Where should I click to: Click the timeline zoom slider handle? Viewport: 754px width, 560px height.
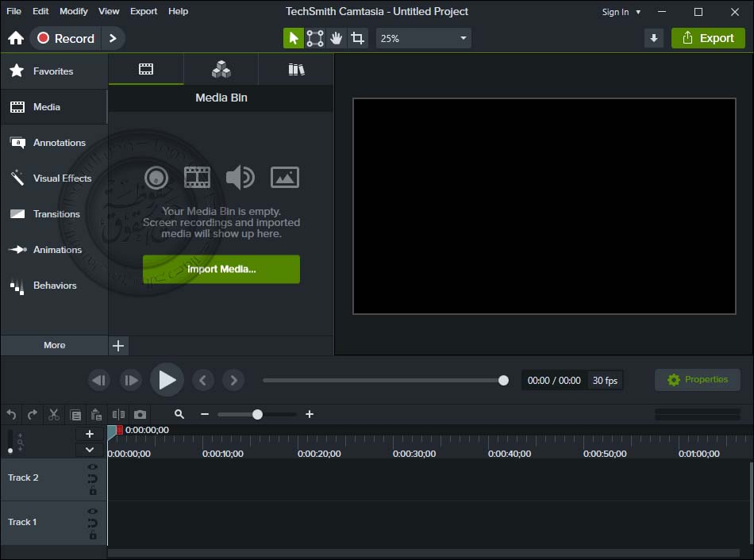point(257,414)
